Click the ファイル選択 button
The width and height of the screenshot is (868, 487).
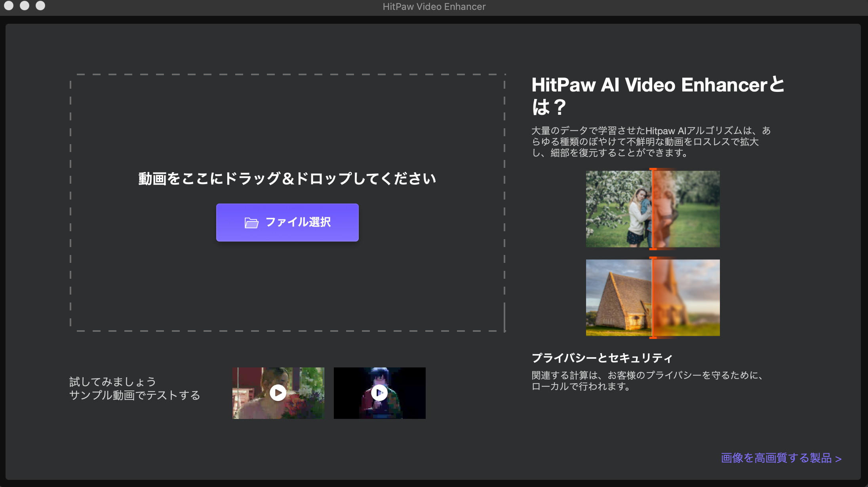[x=287, y=223]
